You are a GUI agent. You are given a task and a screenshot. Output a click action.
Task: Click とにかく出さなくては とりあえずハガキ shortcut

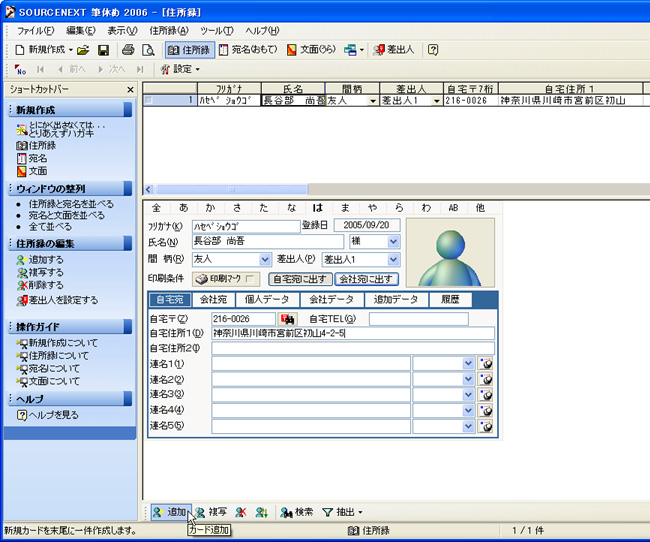(61, 129)
